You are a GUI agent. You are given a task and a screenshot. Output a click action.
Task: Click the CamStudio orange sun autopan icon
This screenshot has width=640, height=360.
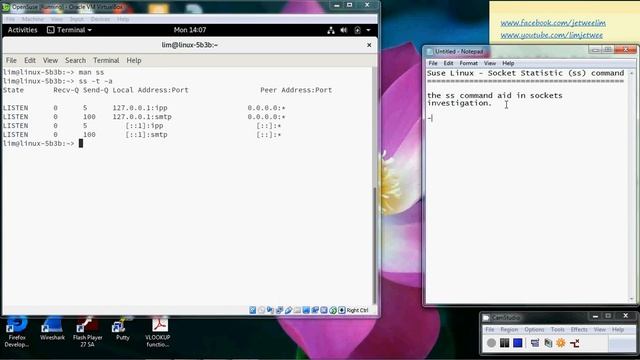pyautogui.click(x=561, y=343)
